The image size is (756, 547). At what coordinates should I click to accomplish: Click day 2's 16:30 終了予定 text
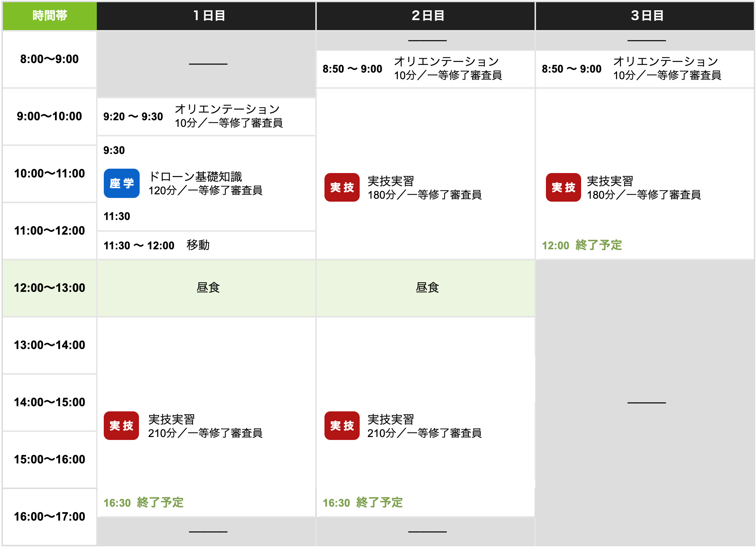click(363, 502)
